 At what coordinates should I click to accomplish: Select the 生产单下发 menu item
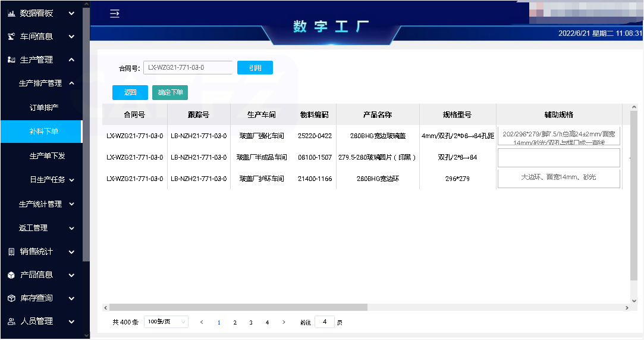click(x=47, y=156)
